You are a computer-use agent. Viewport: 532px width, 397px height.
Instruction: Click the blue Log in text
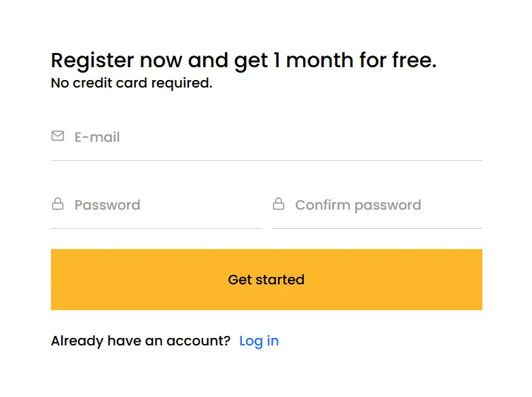pos(259,341)
